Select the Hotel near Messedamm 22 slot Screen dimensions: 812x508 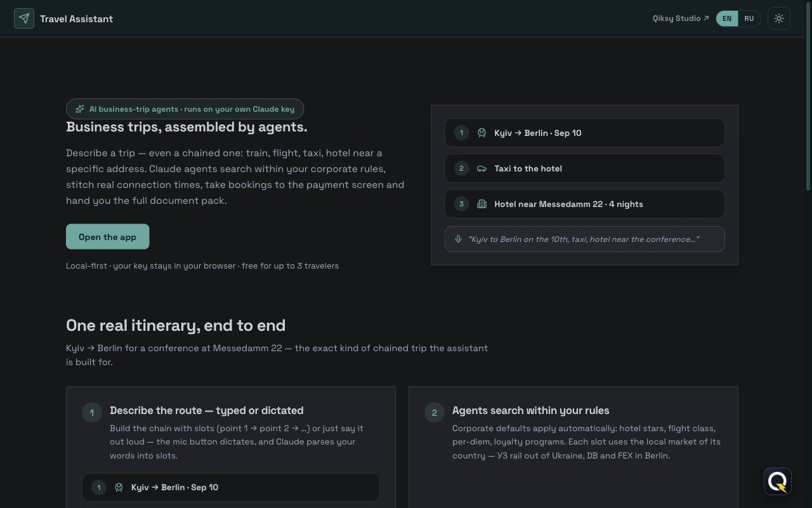(584, 204)
